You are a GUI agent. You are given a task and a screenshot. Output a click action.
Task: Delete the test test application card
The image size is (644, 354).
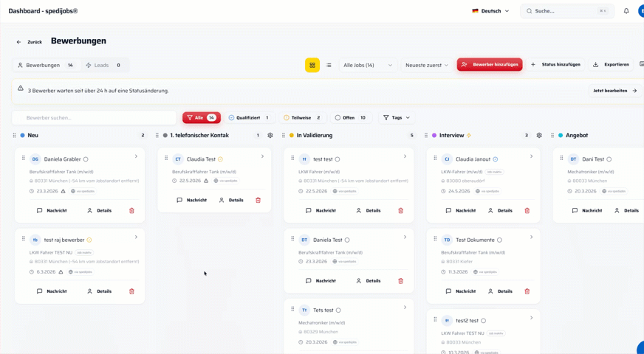pos(401,210)
